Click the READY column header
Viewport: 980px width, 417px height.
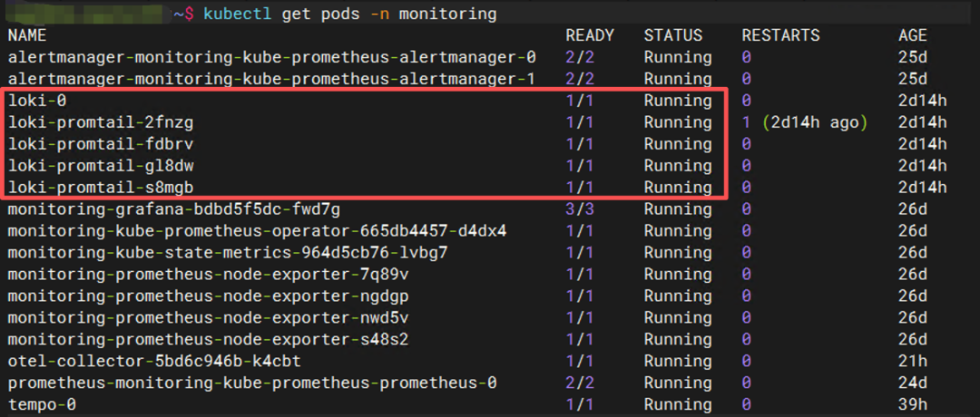pyautogui.click(x=590, y=35)
